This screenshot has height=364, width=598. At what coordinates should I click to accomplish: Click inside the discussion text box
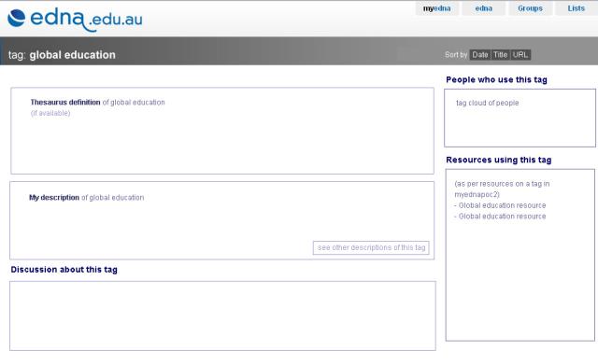[x=222, y=315]
